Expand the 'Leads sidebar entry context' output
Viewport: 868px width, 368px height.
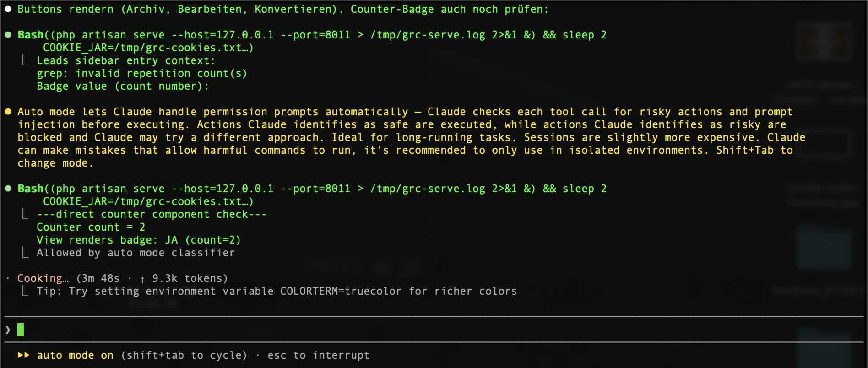pos(125,61)
